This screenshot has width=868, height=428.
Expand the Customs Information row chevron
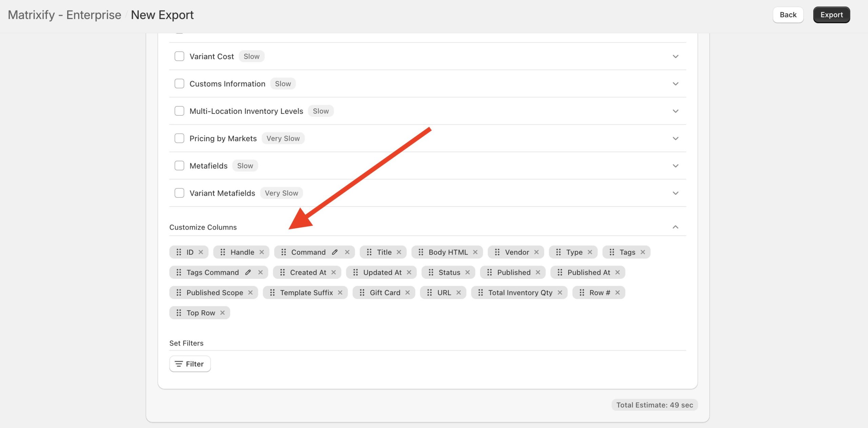tap(675, 84)
